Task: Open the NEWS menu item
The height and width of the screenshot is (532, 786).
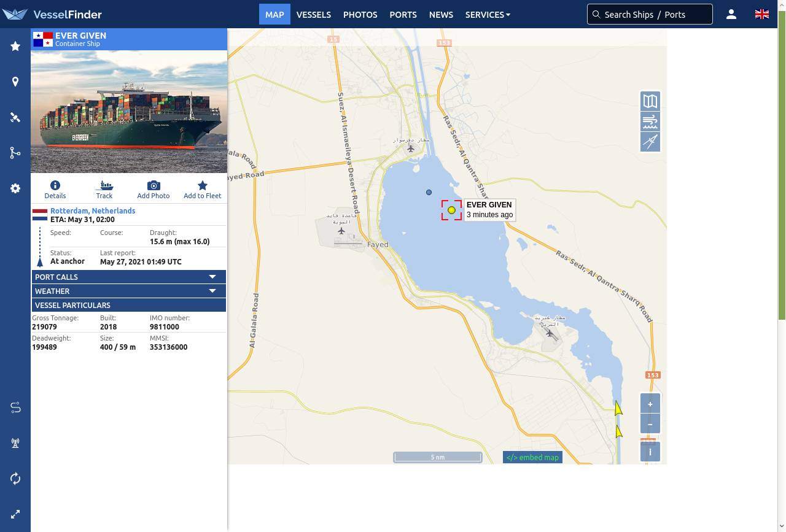Action: [441, 15]
